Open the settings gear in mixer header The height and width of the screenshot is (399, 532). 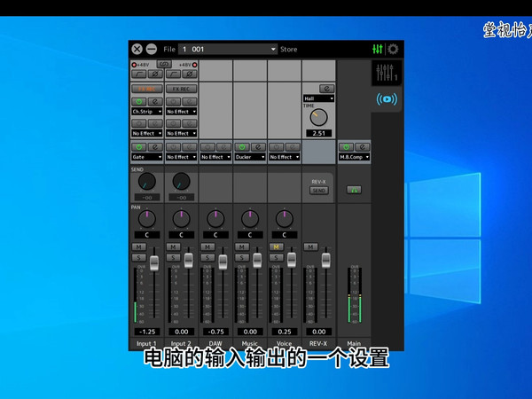[x=393, y=49]
